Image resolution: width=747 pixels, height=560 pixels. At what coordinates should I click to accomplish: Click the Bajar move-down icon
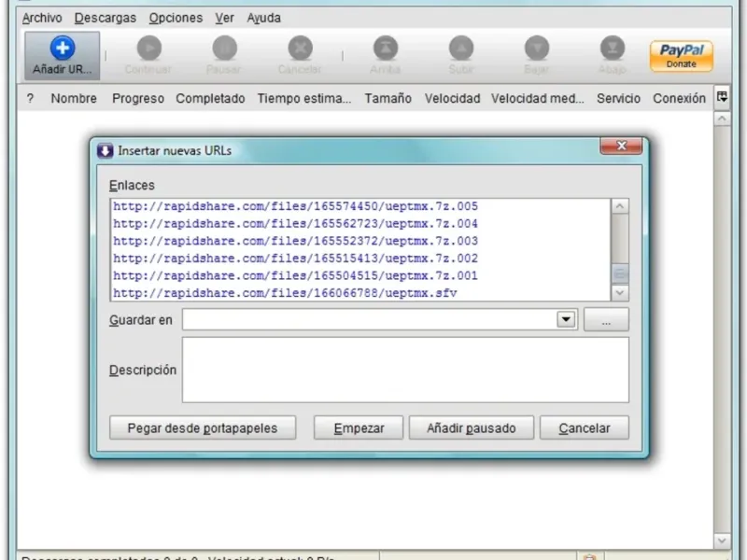pos(537,49)
